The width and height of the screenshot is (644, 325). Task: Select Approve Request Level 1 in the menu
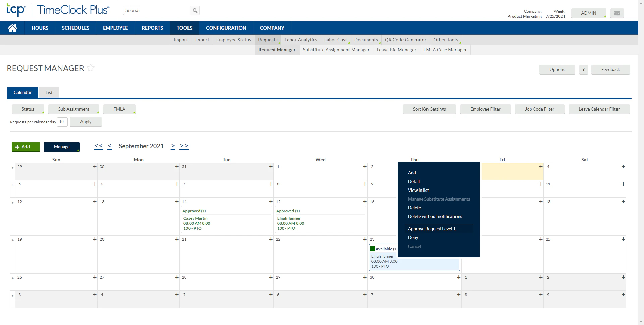click(x=432, y=228)
